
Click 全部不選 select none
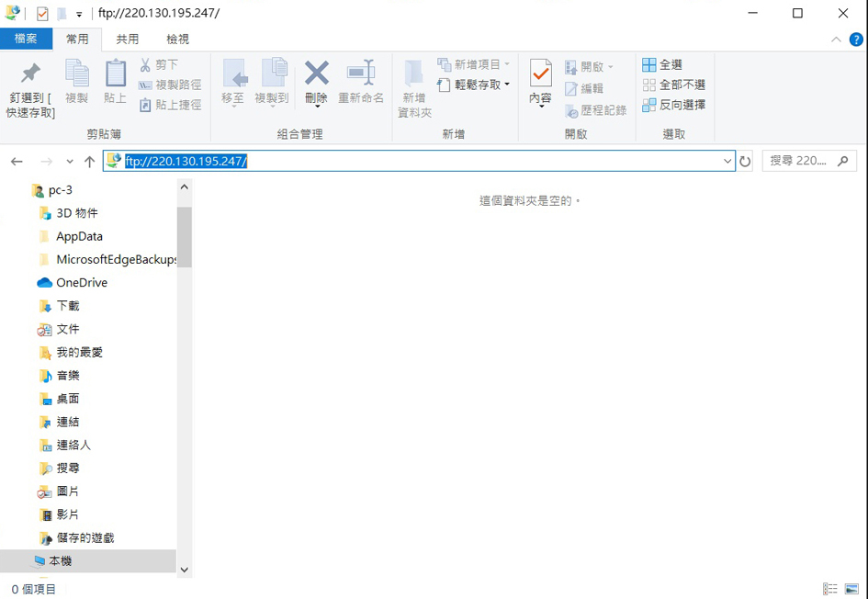pyautogui.click(x=673, y=85)
